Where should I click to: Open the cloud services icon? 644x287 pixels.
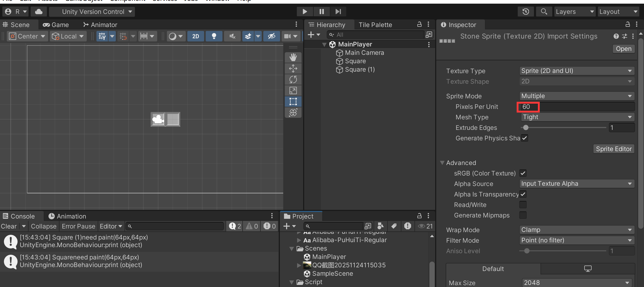tap(39, 12)
